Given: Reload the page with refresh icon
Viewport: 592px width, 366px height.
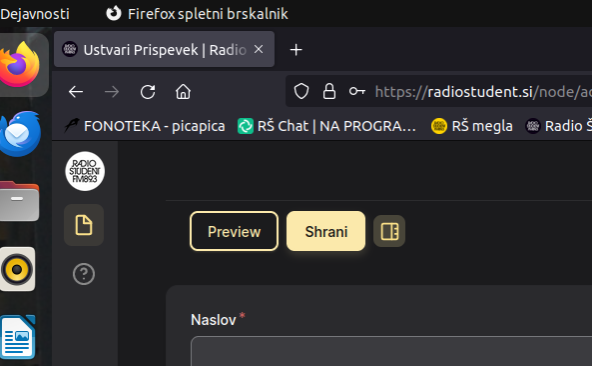Looking at the screenshot, I should coord(148,92).
